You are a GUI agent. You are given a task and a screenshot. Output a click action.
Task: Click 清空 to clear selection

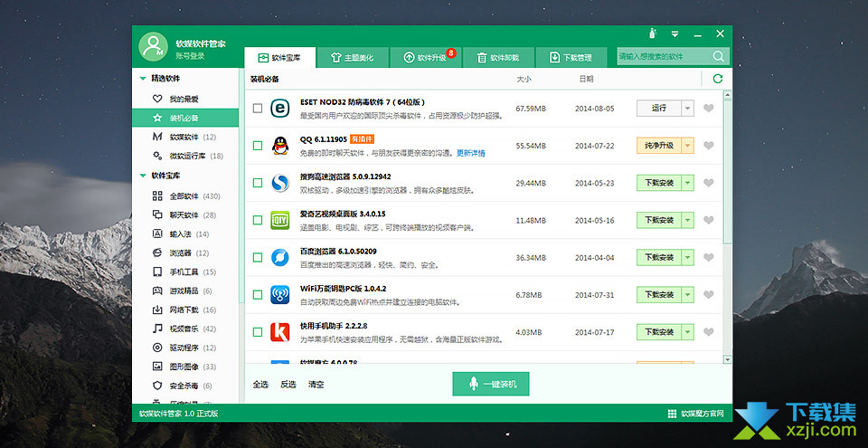316,385
